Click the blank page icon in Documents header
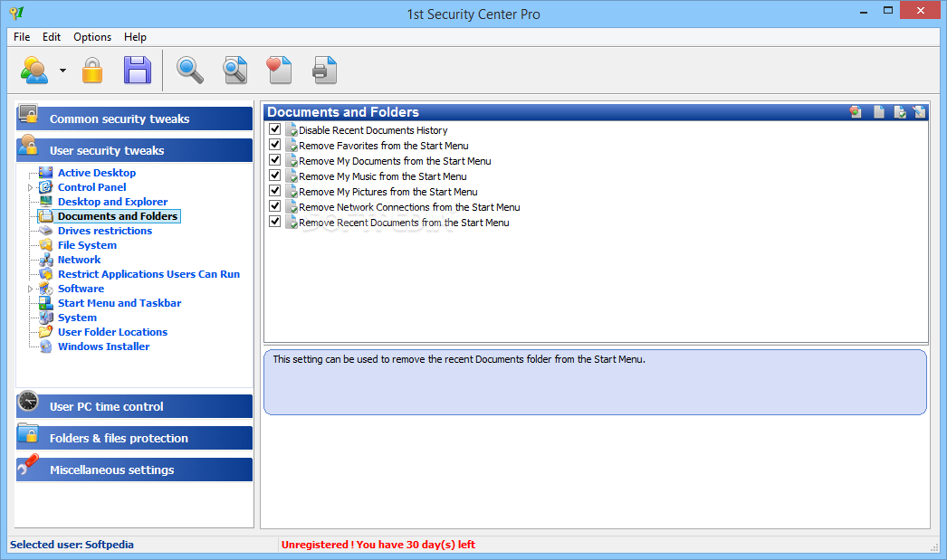 tap(879, 111)
